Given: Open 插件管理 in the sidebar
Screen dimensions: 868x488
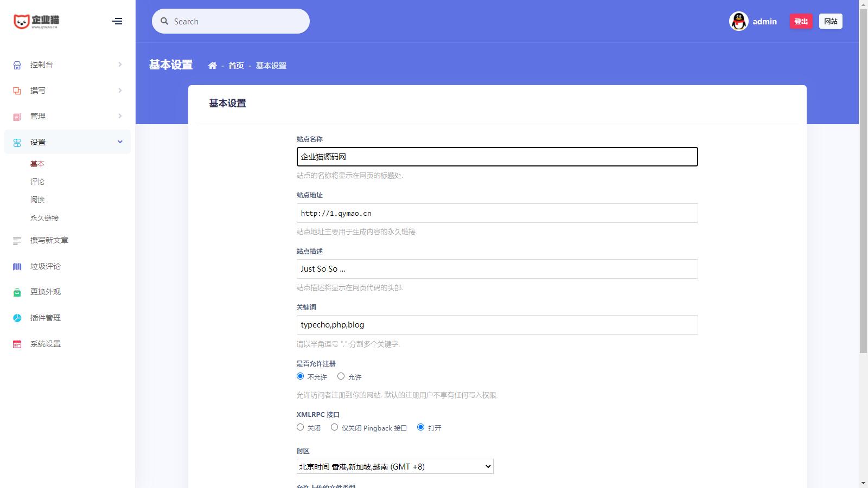Looking at the screenshot, I should pyautogui.click(x=46, y=318).
